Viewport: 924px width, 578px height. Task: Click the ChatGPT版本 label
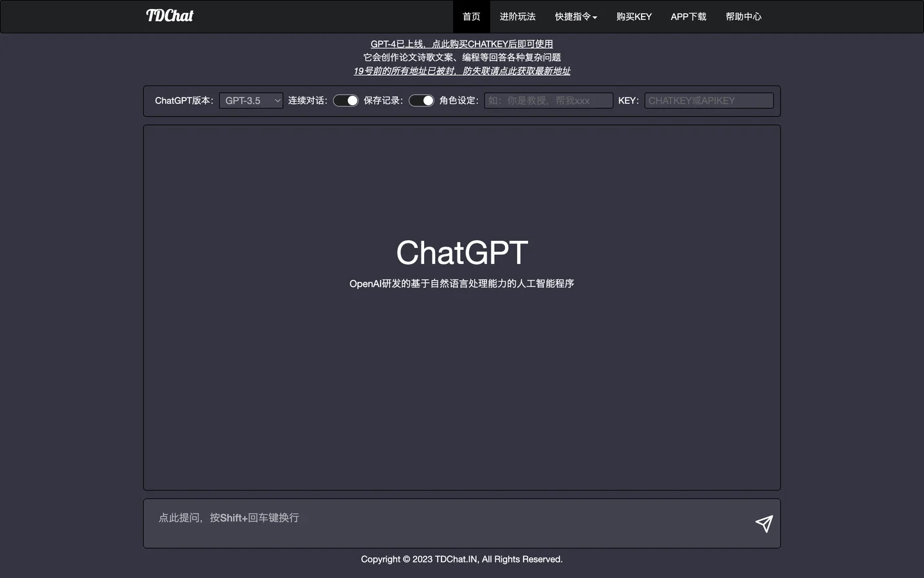(184, 101)
